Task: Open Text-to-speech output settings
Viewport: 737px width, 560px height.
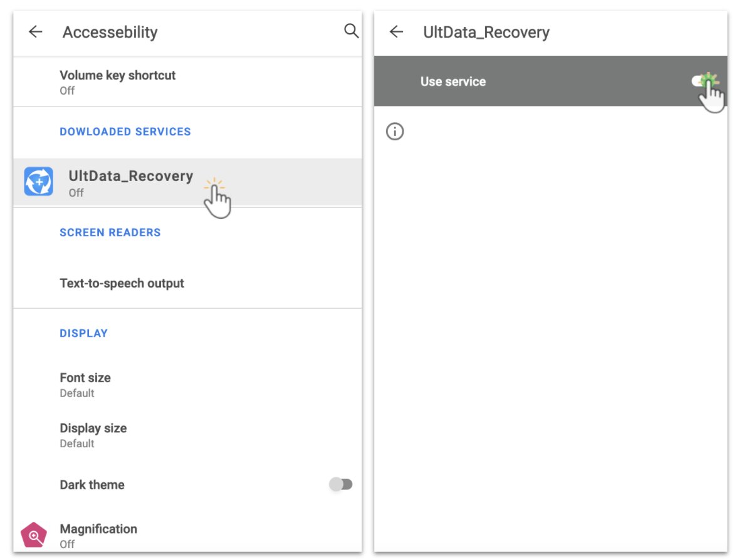Action: (x=187, y=283)
